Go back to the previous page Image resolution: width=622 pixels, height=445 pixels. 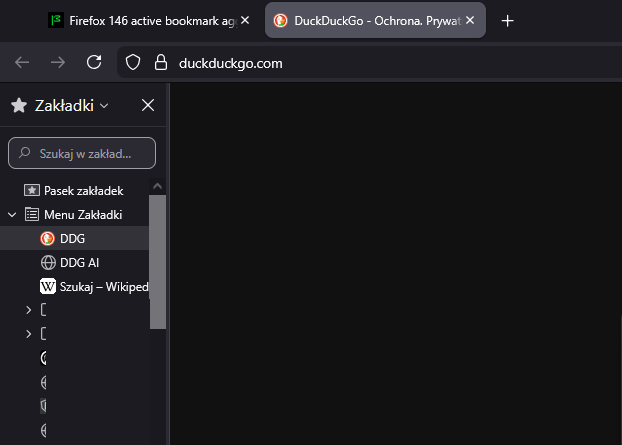point(22,62)
